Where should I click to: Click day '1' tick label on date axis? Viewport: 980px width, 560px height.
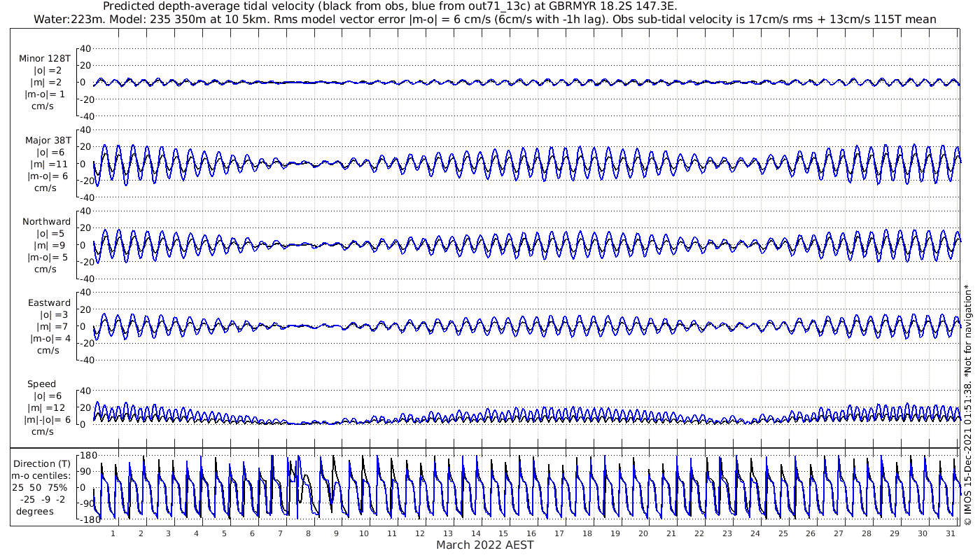pyautogui.click(x=113, y=533)
